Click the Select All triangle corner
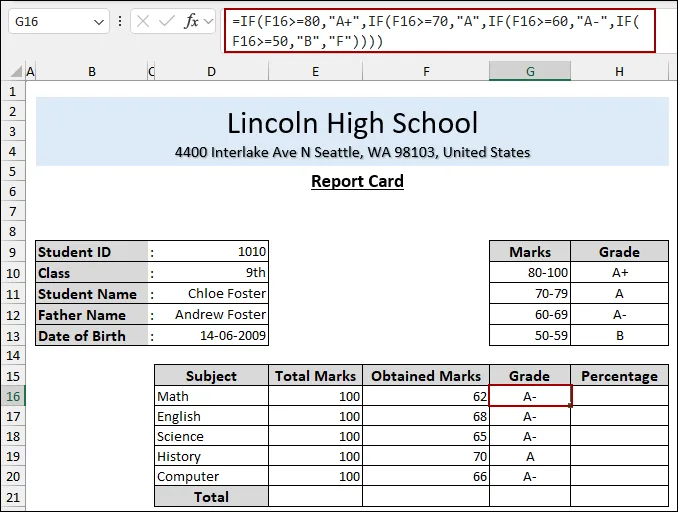678x512 pixels. click(x=16, y=71)
